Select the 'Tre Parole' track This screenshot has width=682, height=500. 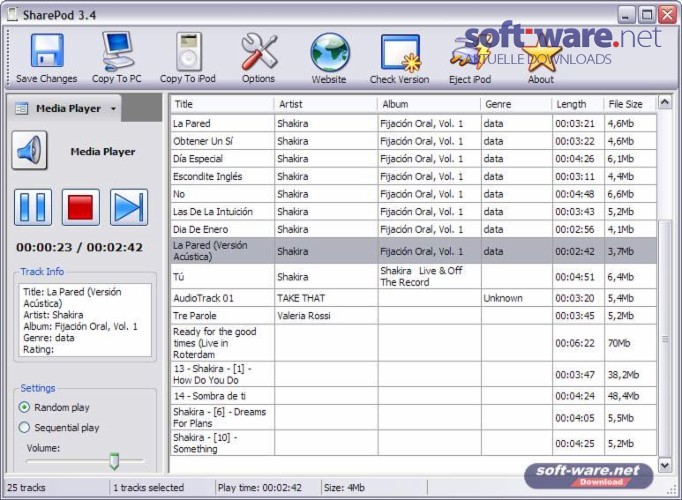pos(413,316)
